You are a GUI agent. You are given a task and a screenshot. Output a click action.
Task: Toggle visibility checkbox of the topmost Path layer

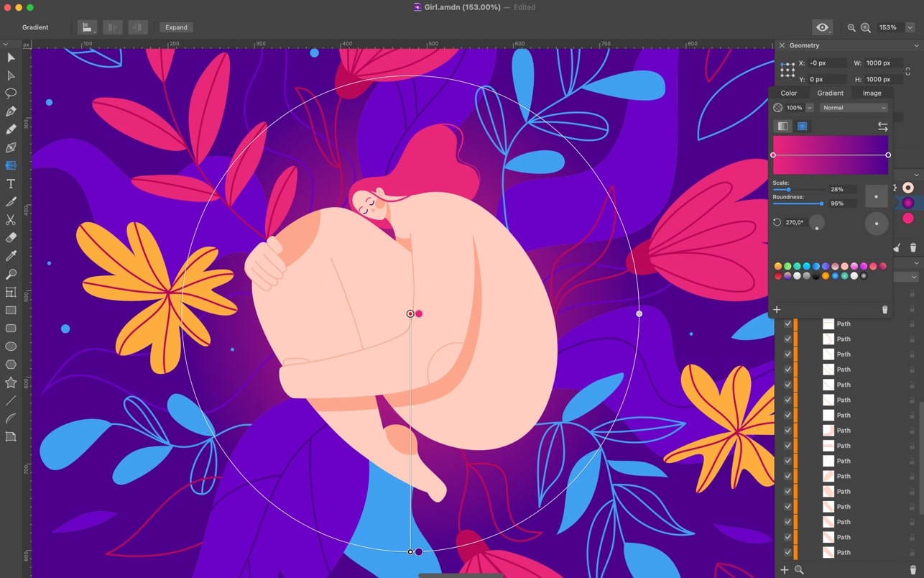[788, 324]
